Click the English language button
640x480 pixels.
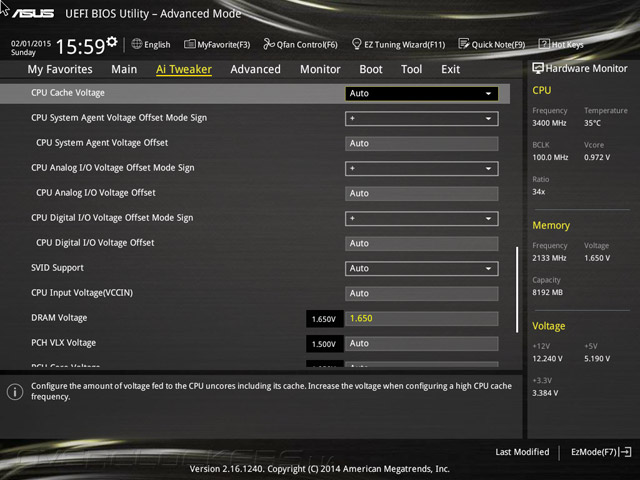pyautogui.click(x=151, y=44)
